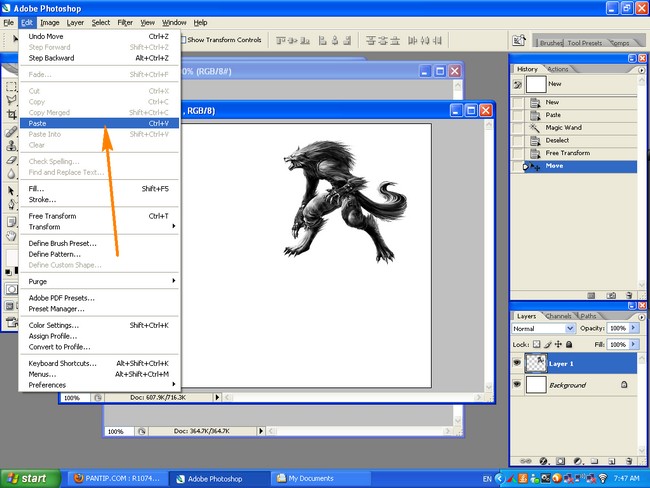650x488 pixels.
Task: Create new document from current history state
Action: point(592,295)
